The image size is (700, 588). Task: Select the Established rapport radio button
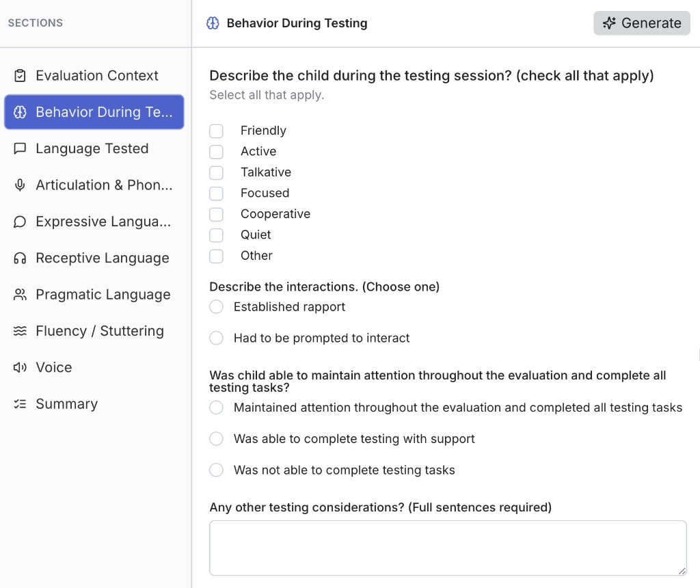tap(217, 307)
